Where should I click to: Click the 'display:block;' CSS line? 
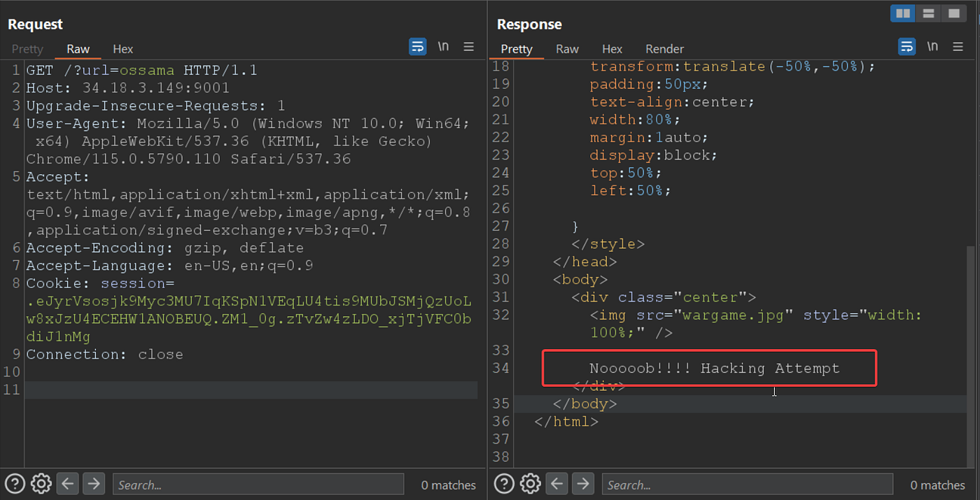coord(654,155)
